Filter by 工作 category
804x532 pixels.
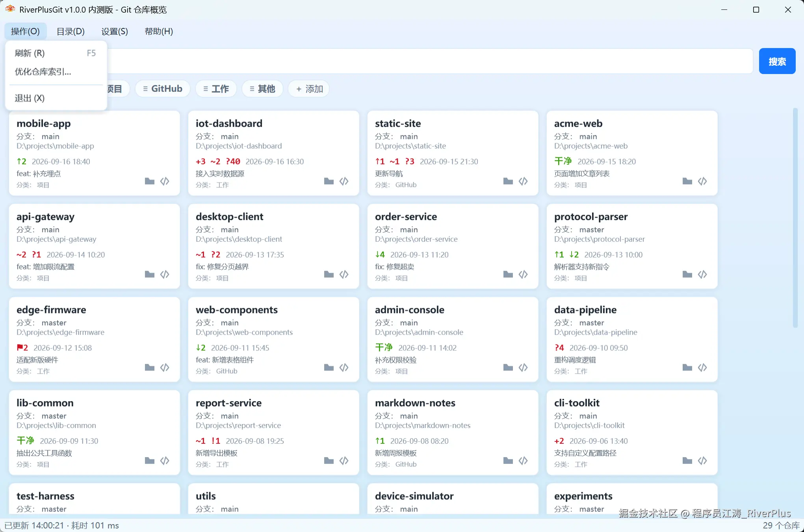216,89
